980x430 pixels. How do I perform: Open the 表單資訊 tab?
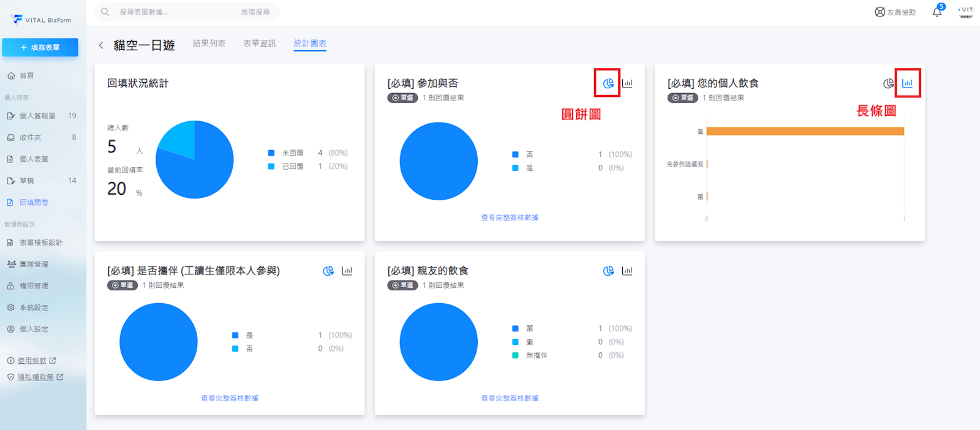259,43
